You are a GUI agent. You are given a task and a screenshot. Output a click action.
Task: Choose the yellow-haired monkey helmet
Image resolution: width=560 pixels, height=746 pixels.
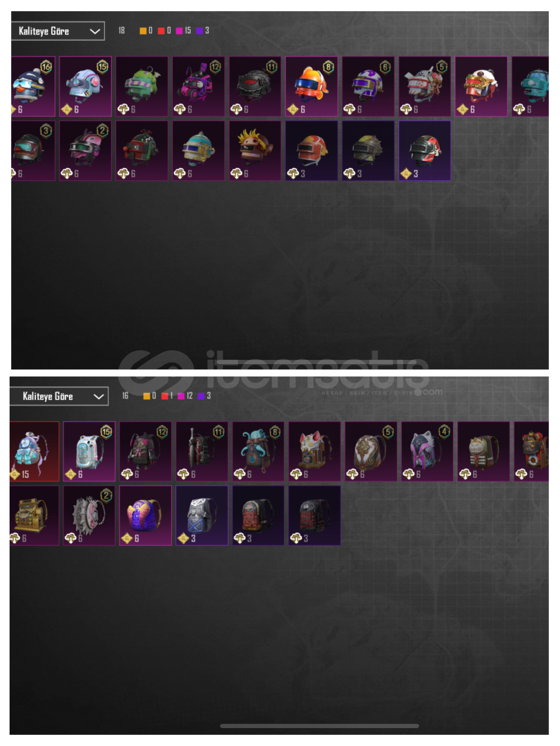(x=255, y=151)
